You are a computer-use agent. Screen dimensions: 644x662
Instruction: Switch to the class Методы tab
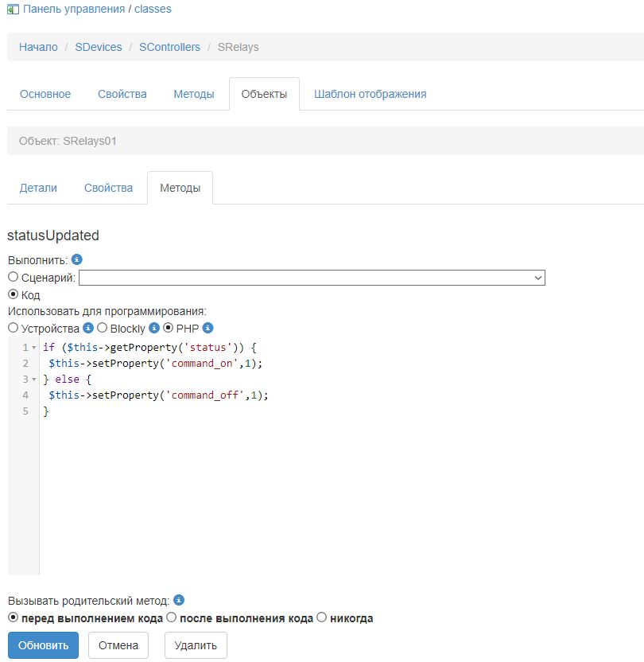(194, 94)
